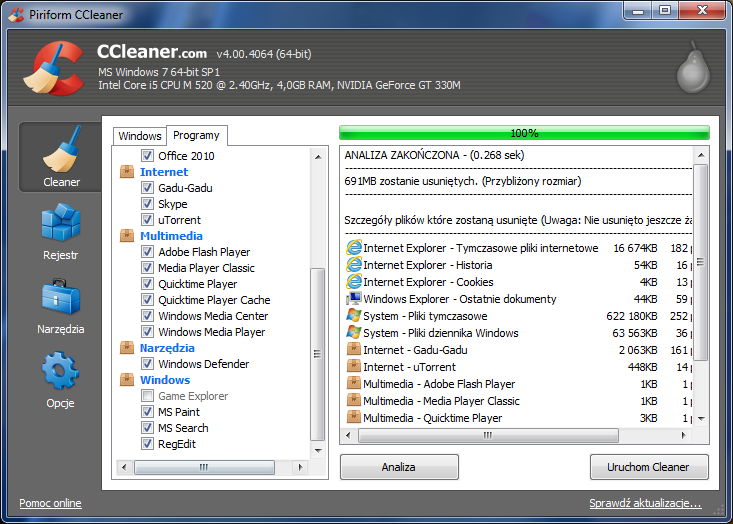This screenshot has height=524, width=733.
Task: Select the Narzędzia category heading in list
Action: [x=167, y=348]
